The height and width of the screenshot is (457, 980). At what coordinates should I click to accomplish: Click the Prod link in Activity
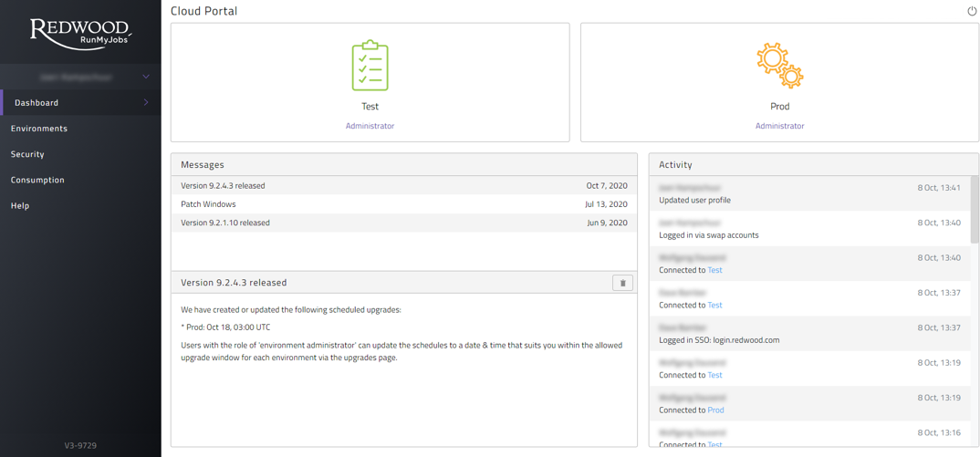tap(715, 410)
